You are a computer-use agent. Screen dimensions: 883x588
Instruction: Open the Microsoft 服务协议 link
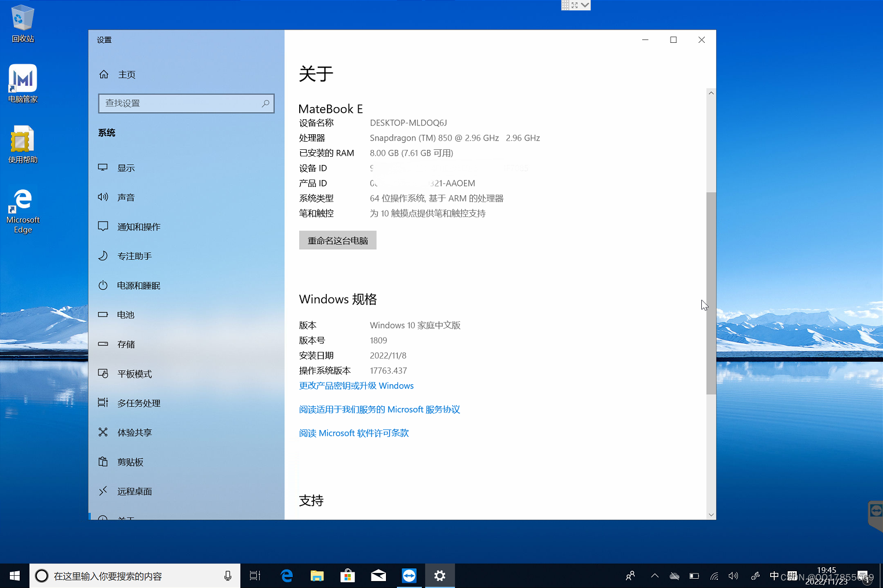[380, 409]
